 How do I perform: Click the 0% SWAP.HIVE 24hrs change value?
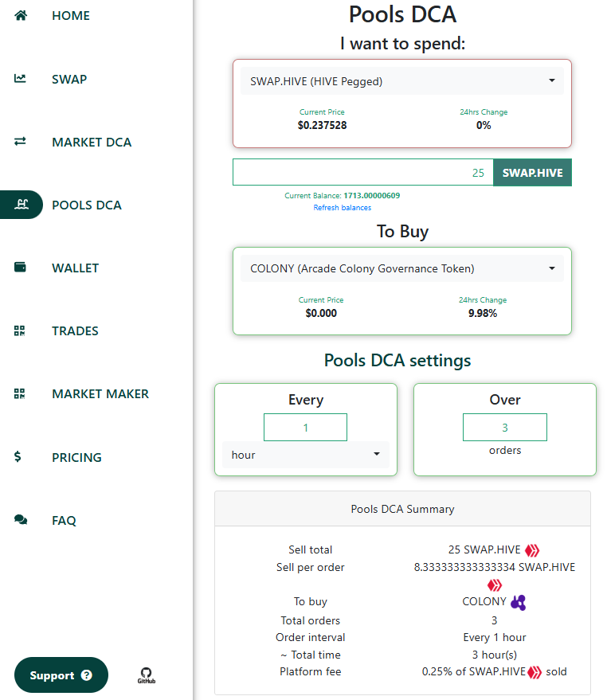coord(484,126)
